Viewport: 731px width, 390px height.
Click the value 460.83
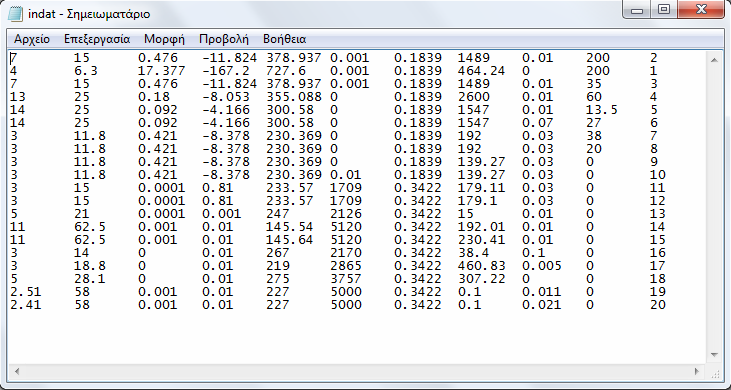pyautogui.click(x=481, y=266)
